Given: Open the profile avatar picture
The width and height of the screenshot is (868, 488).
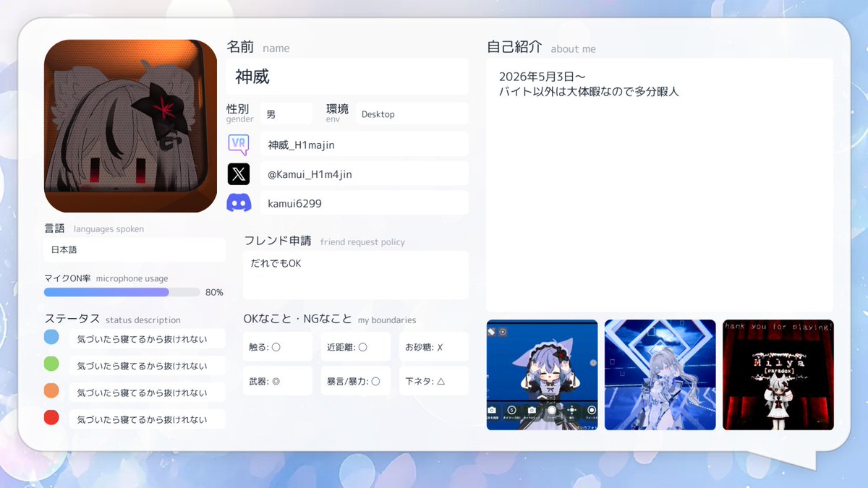Looking at the screenshot, I should coord(130,126).
